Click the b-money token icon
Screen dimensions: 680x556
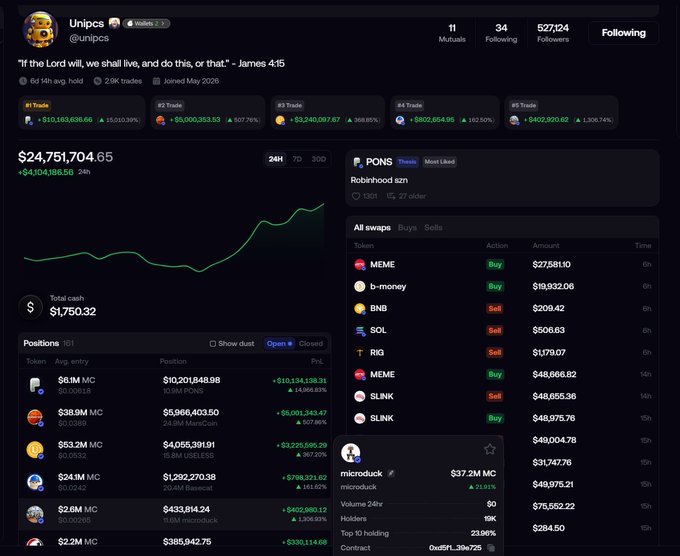(360, 286)
